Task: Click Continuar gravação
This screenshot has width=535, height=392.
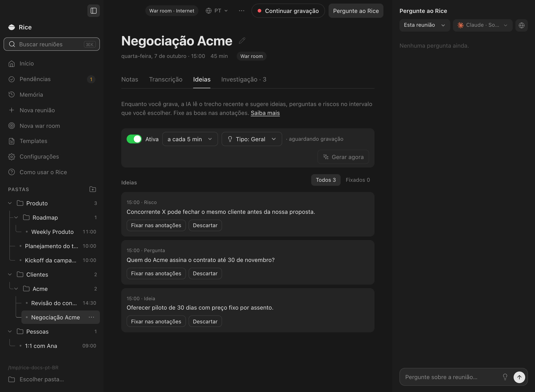Action: coord(288,11)
